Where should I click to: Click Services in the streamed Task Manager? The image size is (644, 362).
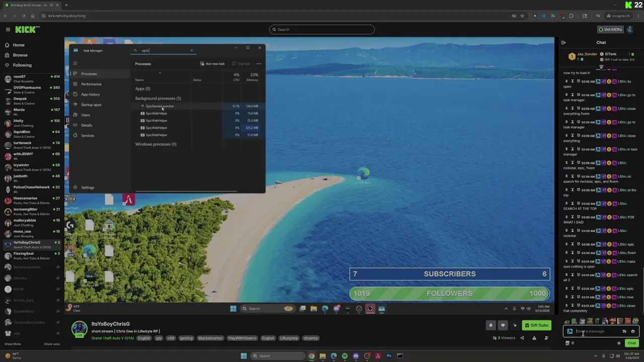(88, 136)
